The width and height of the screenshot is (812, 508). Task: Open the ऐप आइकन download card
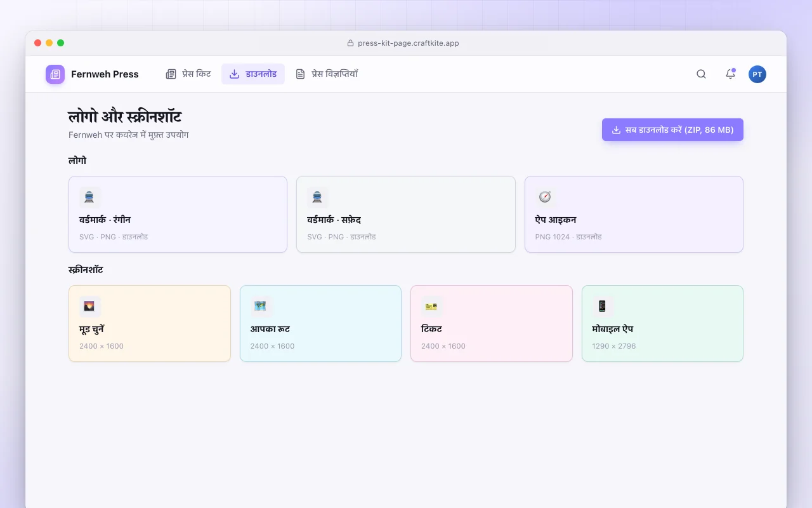634,214
